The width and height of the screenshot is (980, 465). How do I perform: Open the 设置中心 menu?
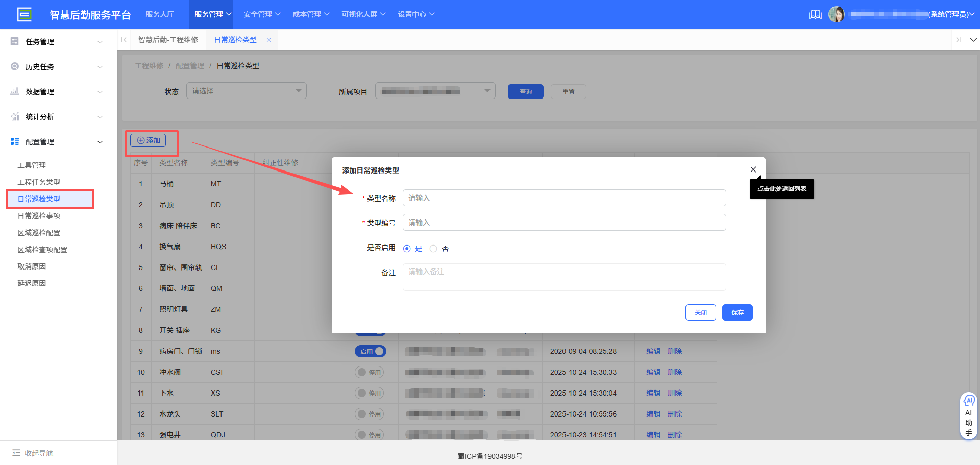416,14
